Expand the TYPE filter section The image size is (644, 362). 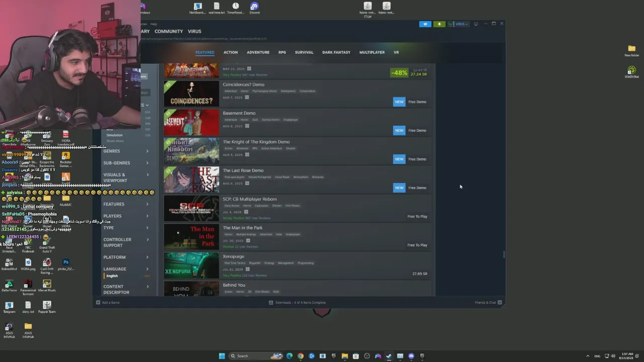coord(126,228)
